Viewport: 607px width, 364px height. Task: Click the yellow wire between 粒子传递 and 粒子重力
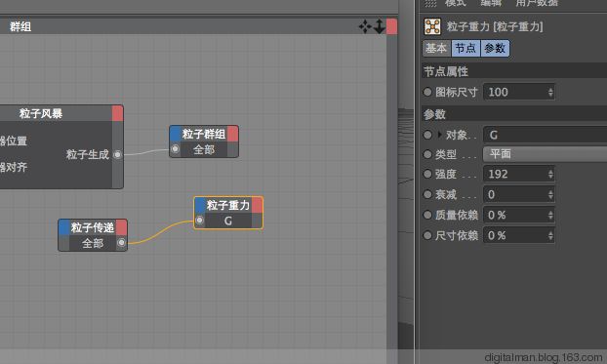(161, 232)
